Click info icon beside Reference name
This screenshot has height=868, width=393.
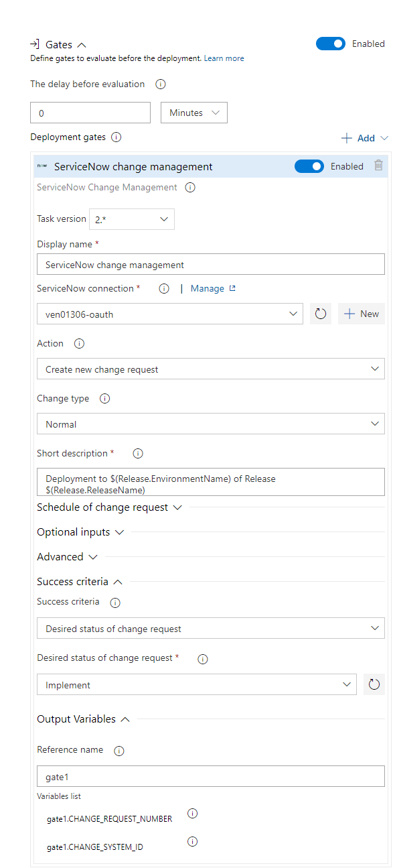[119, 751]
